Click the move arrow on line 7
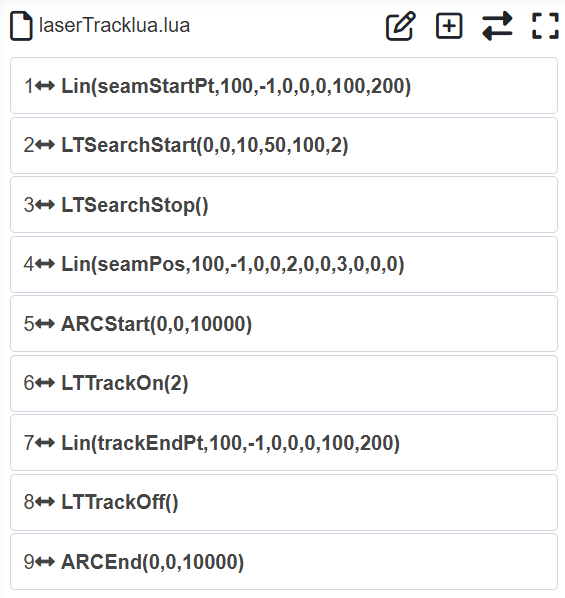Screen dimensions: 565x598 [45, 443]
